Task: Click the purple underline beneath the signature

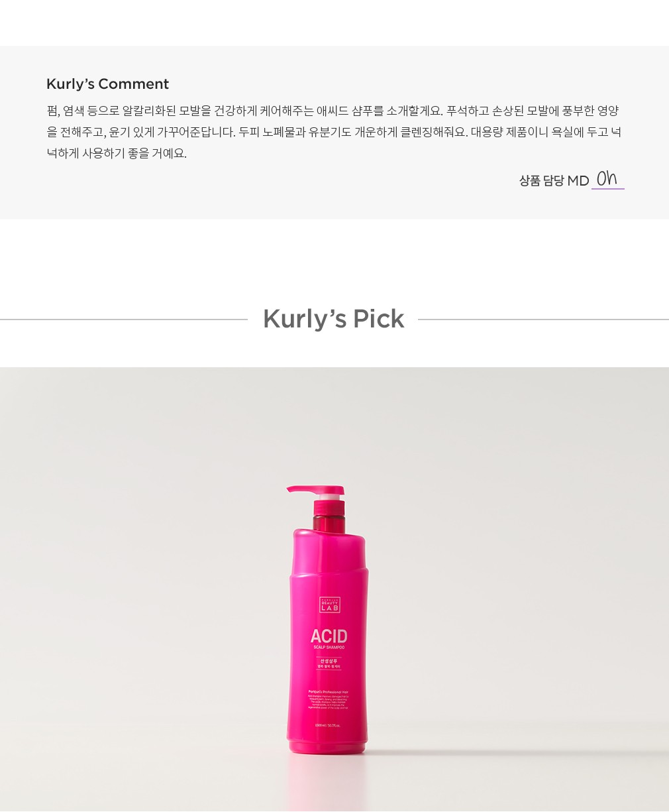Action: coord(608,189)
